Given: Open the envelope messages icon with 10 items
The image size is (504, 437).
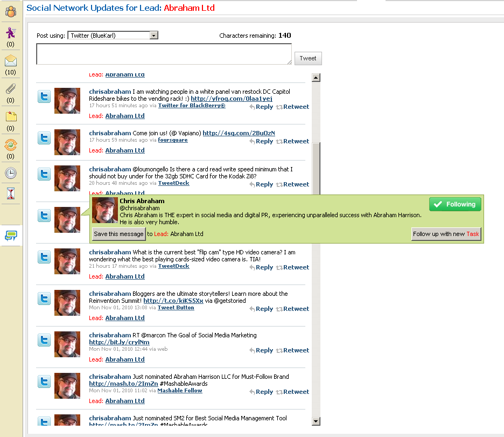Looking at the screenshot, I should 11,60.
